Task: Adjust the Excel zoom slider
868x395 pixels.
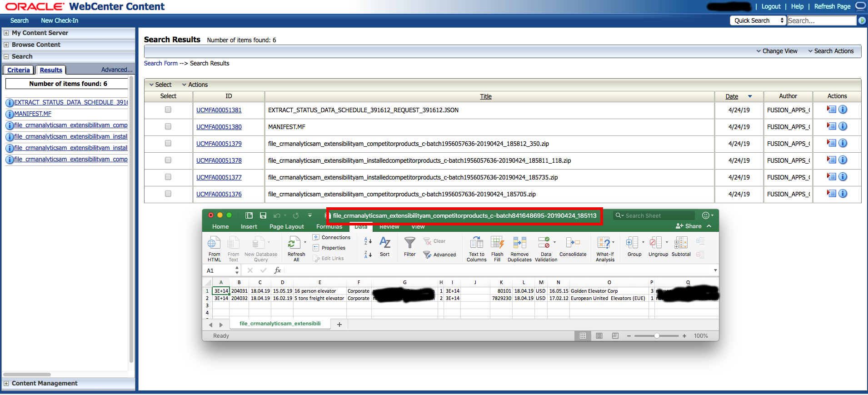Action: [657, 336]
